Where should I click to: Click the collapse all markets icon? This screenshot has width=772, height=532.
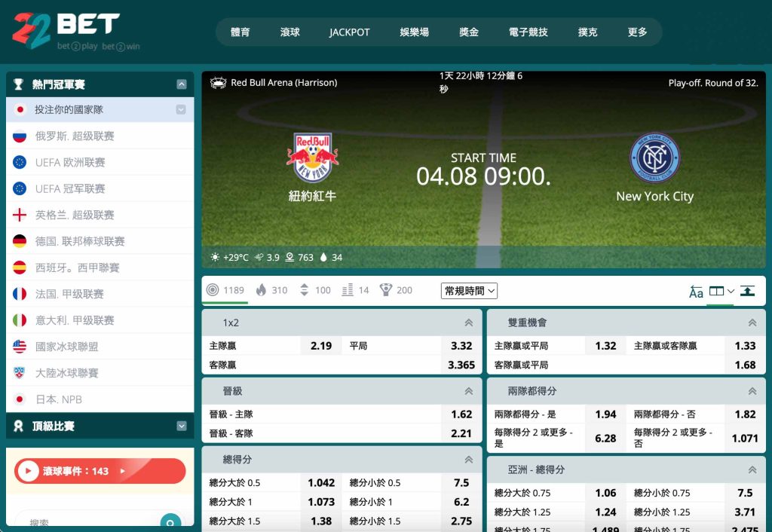coord(747,291)
